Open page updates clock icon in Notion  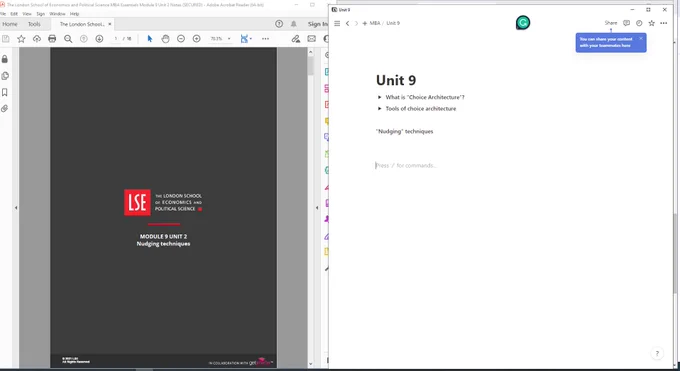(639, 23)
